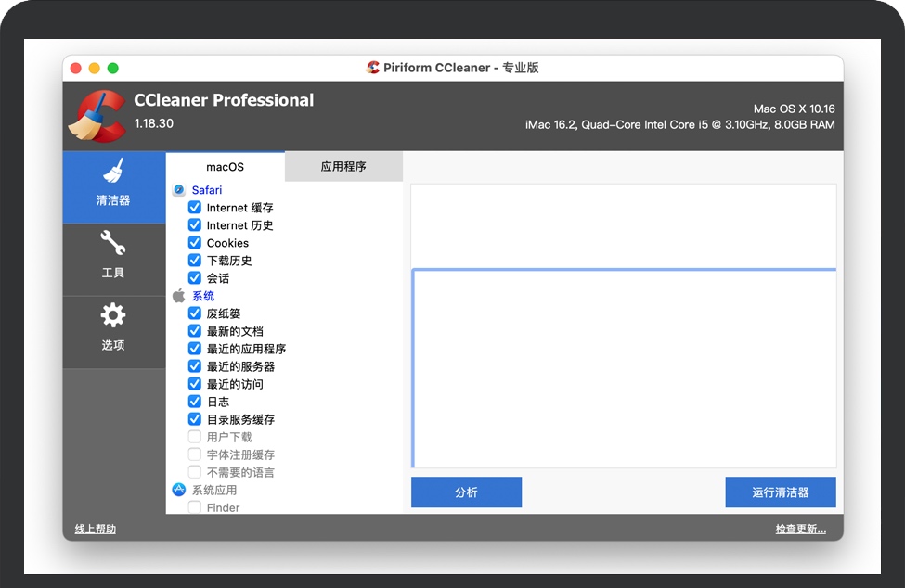
Task: Click the CCleaner logo in the header
Action: tap(97, 116)
